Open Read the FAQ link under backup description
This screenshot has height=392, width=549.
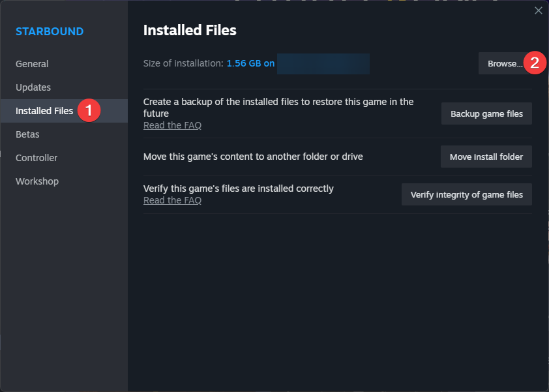tap(172, 125)
